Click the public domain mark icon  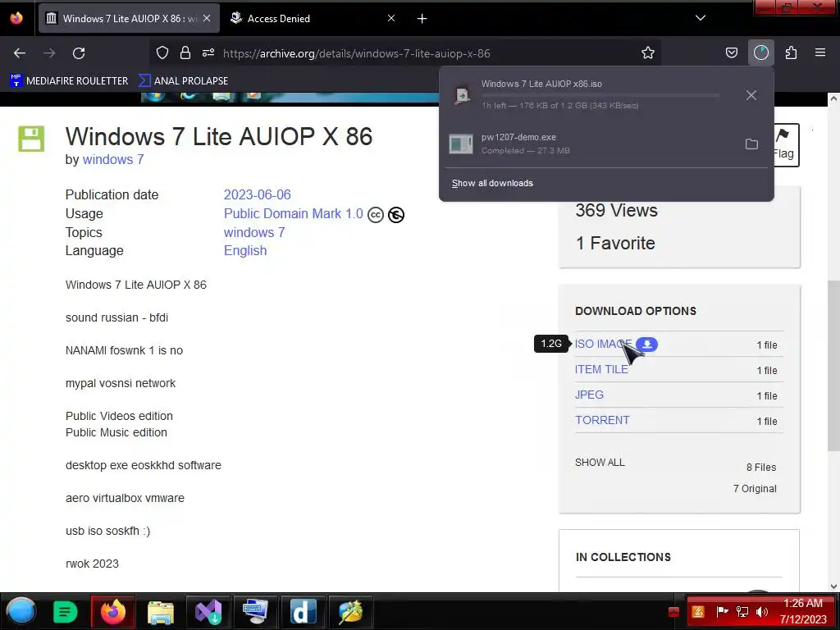point(396,215)
